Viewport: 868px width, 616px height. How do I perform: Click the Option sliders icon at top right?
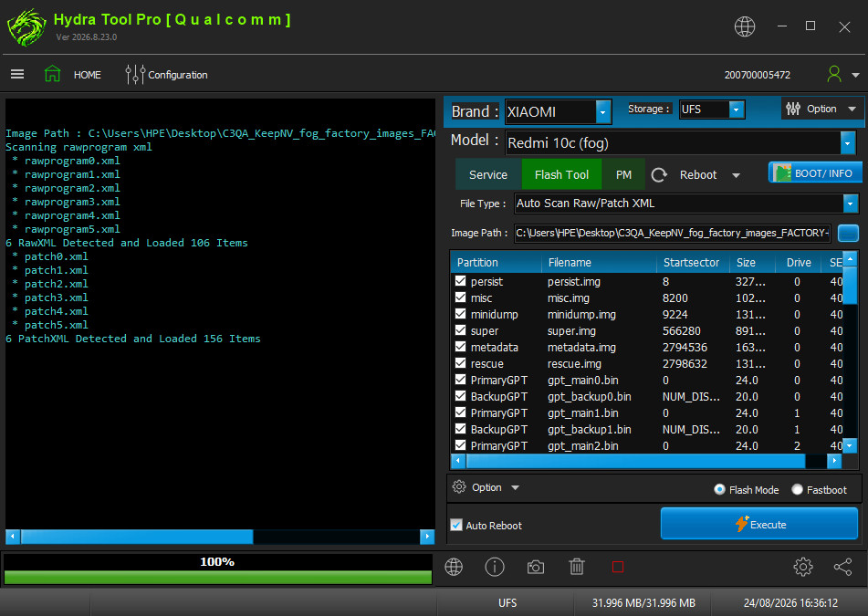click(x=793, y=109)
